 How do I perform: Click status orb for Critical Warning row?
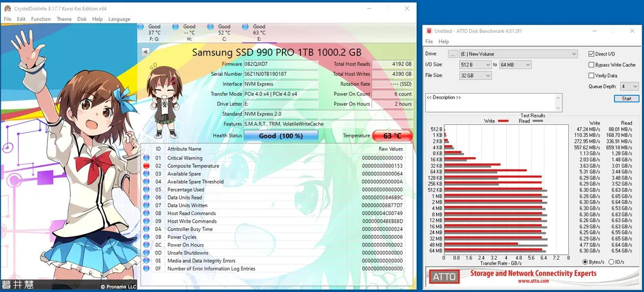[147, 158]
